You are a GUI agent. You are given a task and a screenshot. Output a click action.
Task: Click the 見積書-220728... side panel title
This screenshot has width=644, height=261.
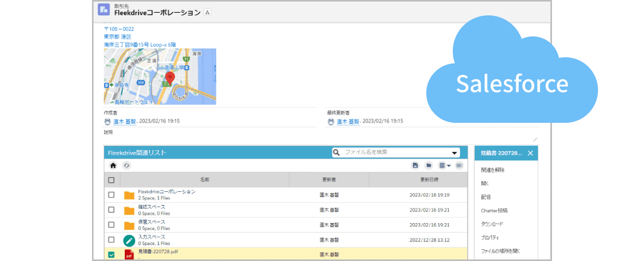click(x=501, y=153)
